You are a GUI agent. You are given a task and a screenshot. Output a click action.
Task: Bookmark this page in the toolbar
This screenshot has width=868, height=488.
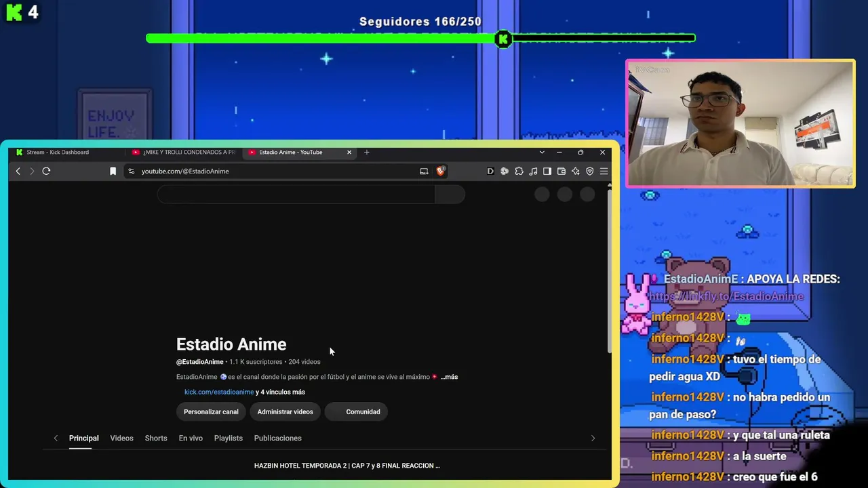(113, 171)
